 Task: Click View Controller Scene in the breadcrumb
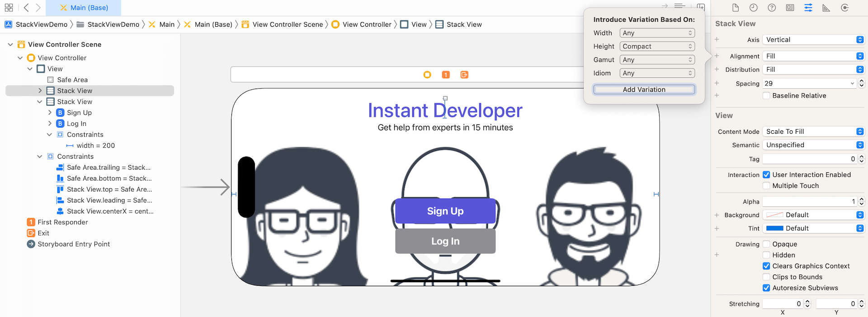[x=288, y=24]
